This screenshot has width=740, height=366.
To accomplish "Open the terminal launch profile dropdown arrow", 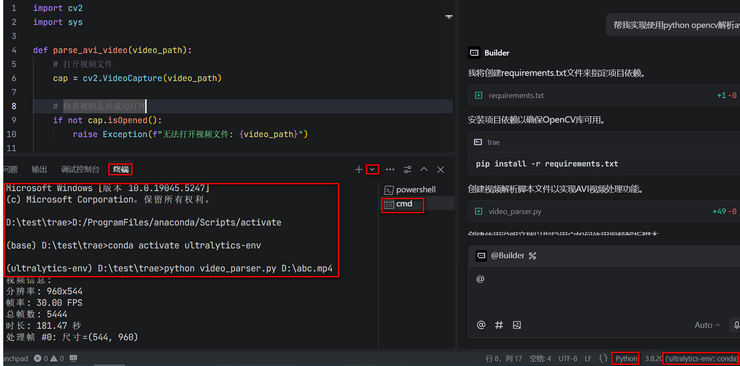I will tap(372, 169).
